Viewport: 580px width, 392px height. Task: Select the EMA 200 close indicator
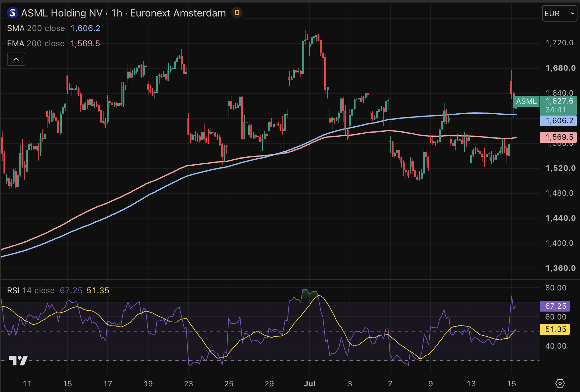[36, 43]
